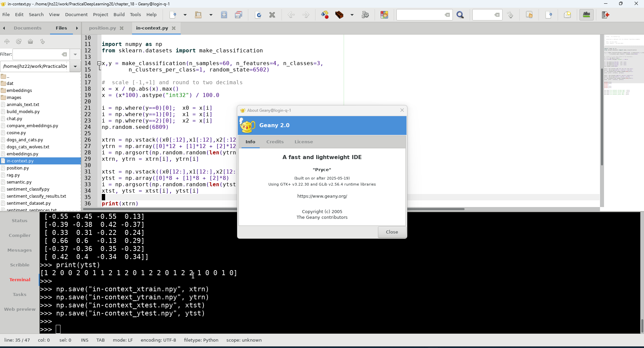
Task: Switch to the position.py editor tab
Action: pyautogui.click(x=102, y=28)
